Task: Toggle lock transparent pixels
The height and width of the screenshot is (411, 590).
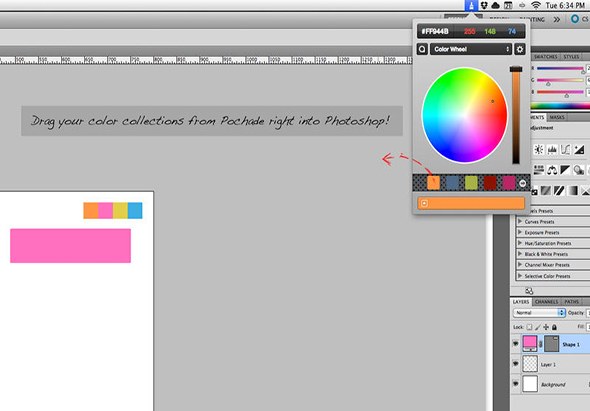Action: [529, 327]
